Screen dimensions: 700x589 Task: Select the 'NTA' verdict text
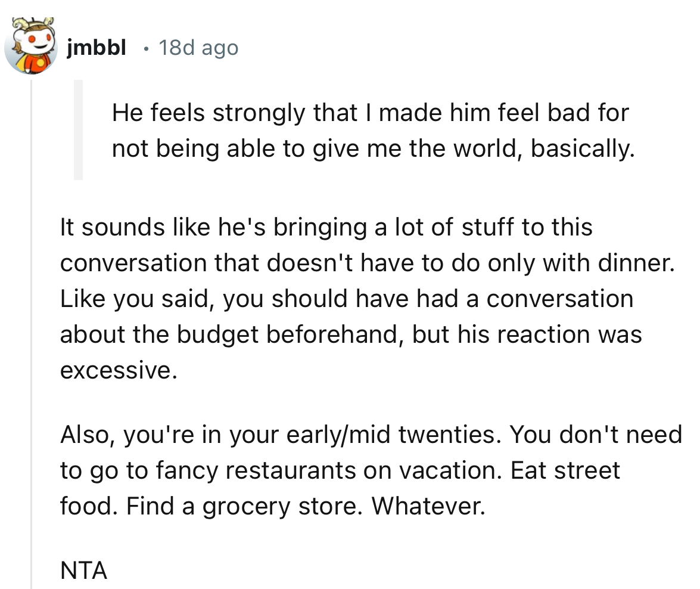[x=83, y=571]
